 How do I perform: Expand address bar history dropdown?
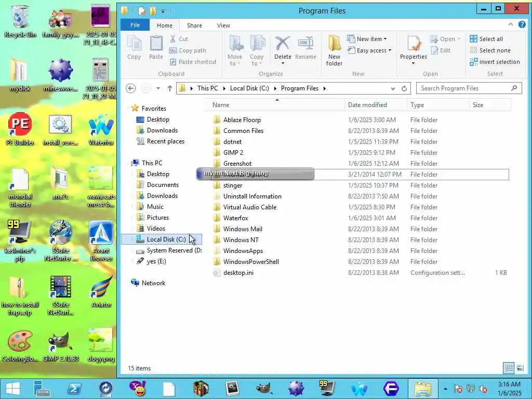click(x=393, y=88)
